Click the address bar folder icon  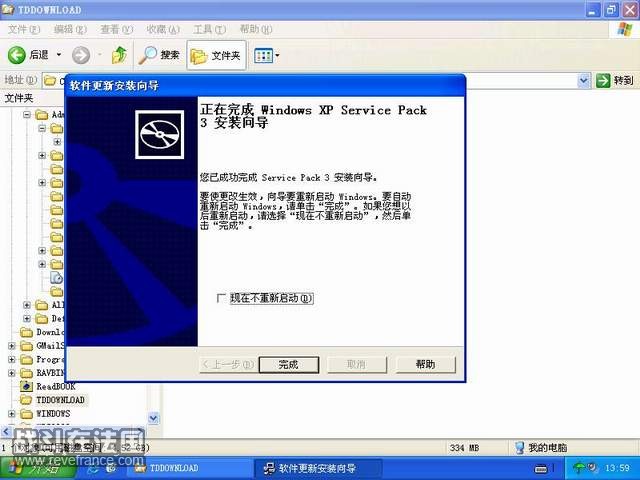pyautogui.click(x=50, y=80)
